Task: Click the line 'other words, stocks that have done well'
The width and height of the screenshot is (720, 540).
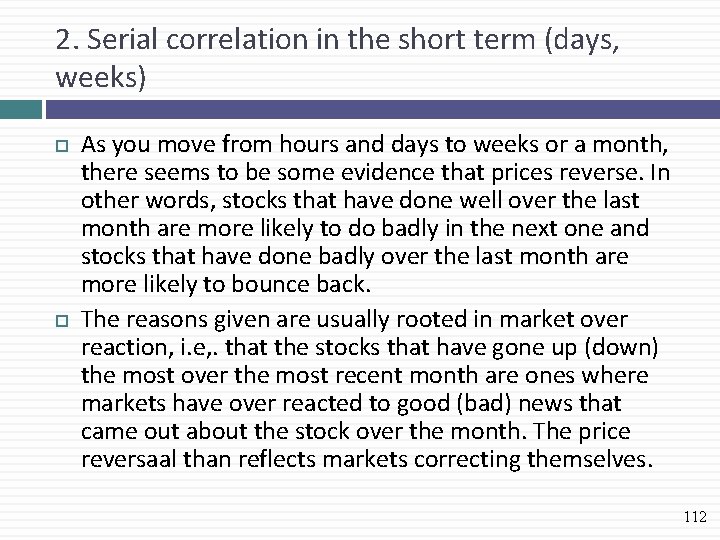Action: click(360, 201)
